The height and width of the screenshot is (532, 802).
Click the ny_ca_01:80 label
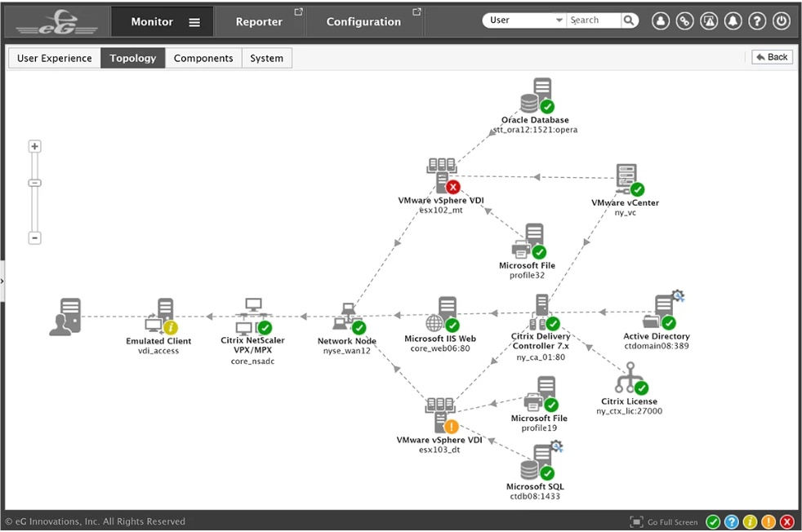click(x=541, y=357)
